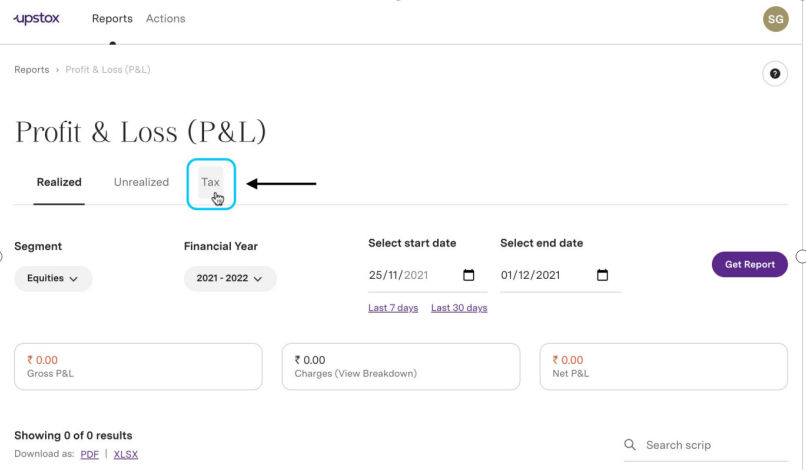This screenshot has width=806, height=470.
Task: Expand the 2021 - 2022 financial year dropdown
Action: 230,278
